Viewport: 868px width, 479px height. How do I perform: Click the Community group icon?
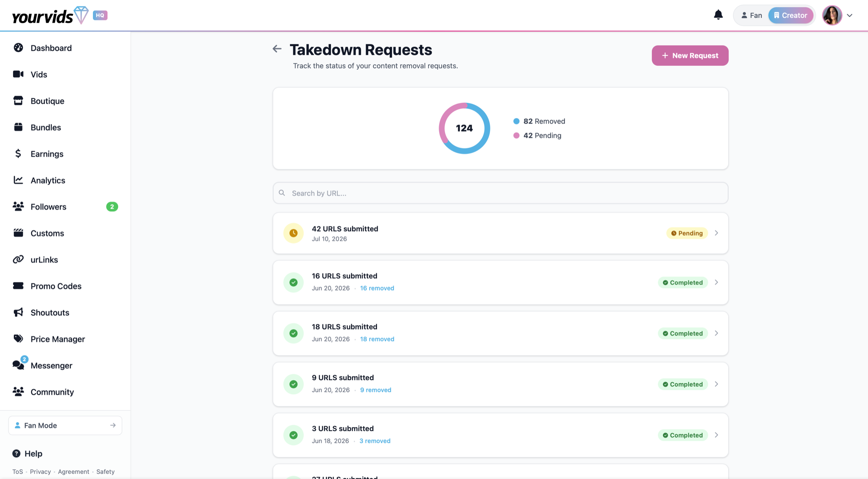(x=18, y=392)
